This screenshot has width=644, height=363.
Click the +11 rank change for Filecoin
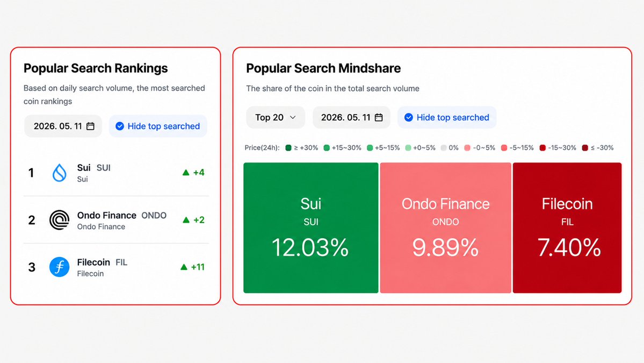click(198, 267)
